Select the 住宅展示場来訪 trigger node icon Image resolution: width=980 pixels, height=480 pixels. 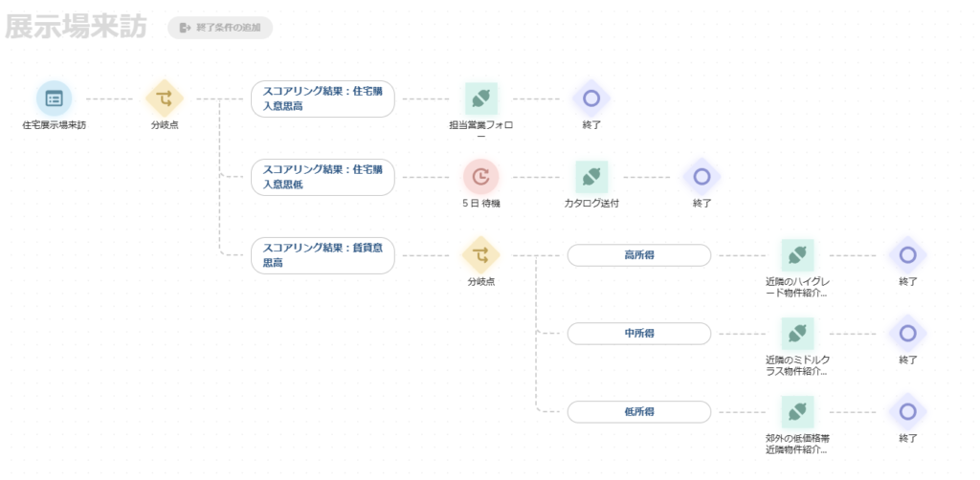(54, 98)
